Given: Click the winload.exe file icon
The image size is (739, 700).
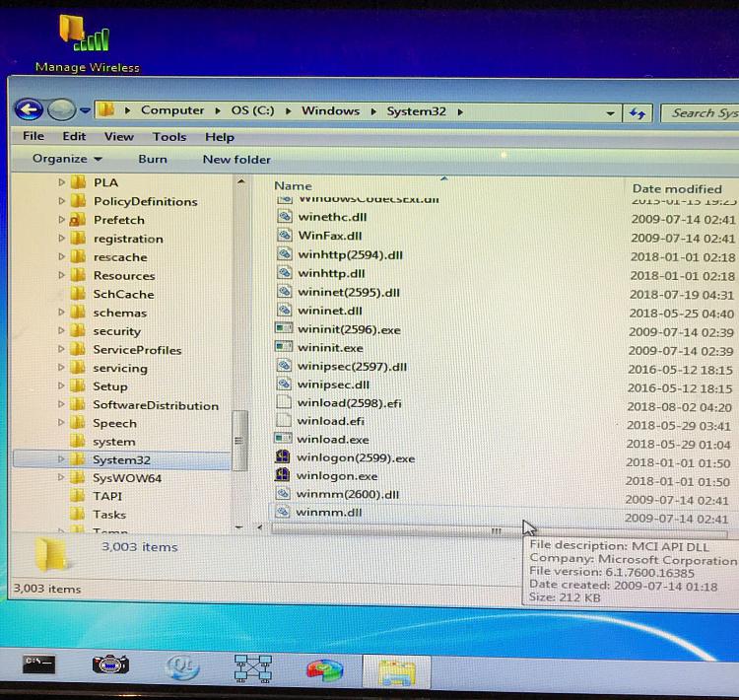Looking at the screenshot, I should 283,438.
